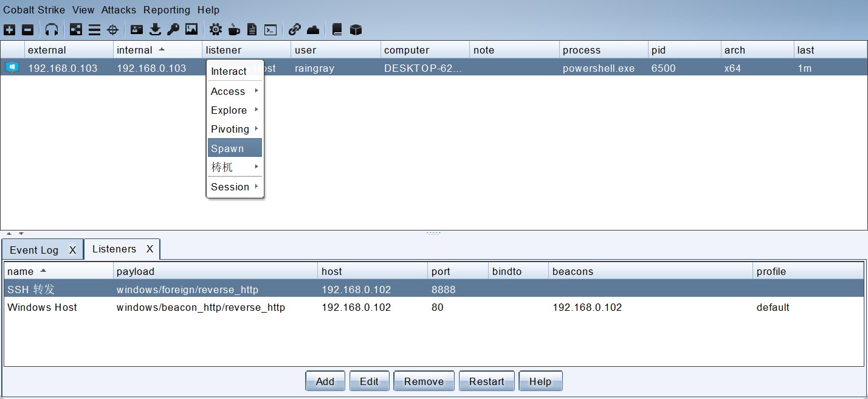Sort sessions by note column
The height and width of the screenshot is (399, 868).
[514, 50]
